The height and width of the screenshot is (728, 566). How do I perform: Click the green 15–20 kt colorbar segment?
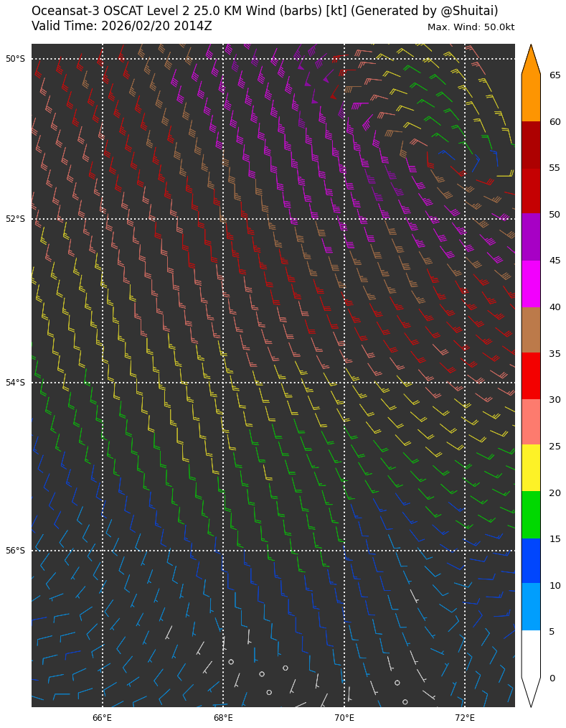tap(531, 515)
